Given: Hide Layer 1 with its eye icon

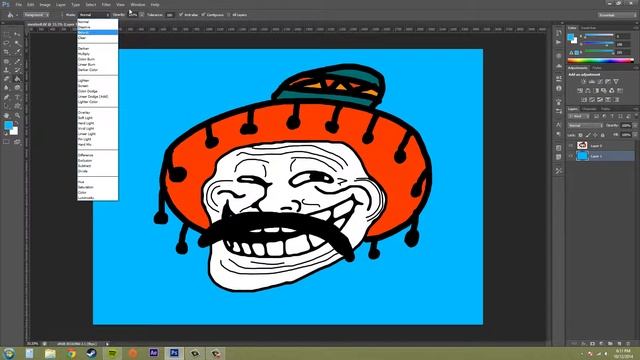Looking at the screenshot, I should pos(571,156).
